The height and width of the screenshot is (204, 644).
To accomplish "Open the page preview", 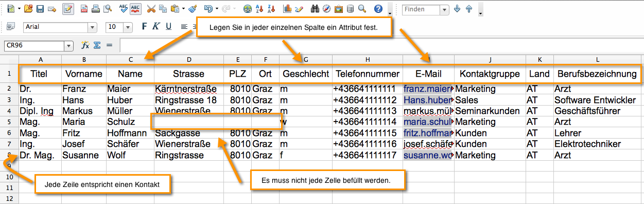I will [108, 9].
